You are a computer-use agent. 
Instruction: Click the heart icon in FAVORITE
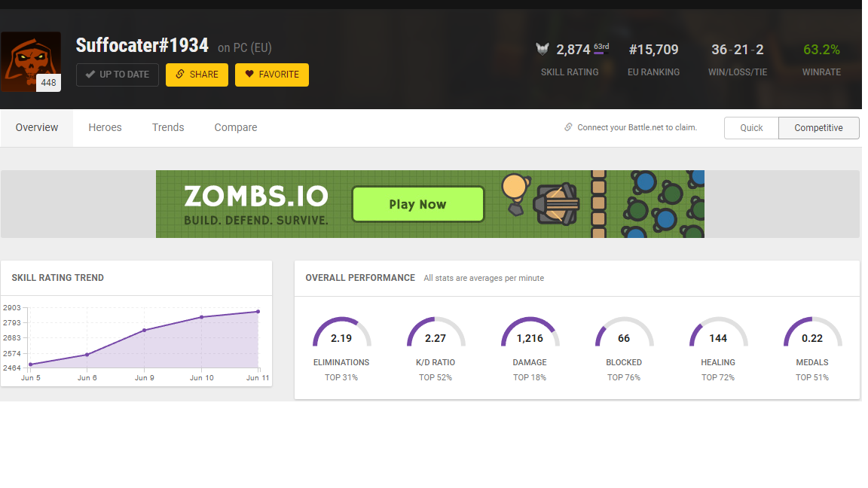tap(249, 74)
